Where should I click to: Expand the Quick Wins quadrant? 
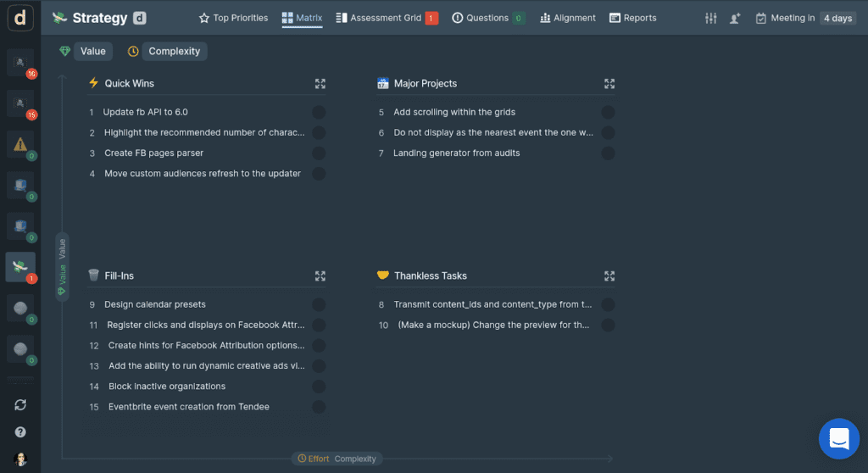320,84
